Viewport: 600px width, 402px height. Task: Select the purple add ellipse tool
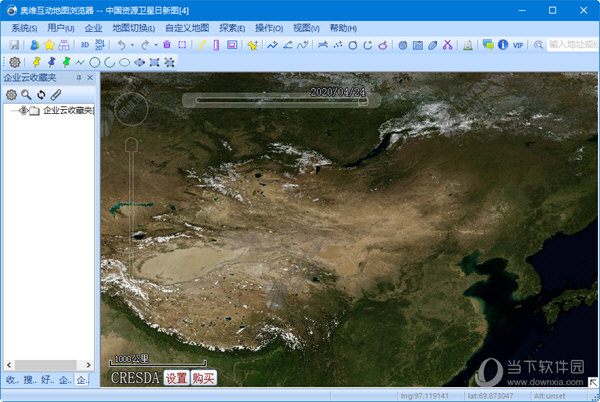pyautogui.click(x=383, y=45)
